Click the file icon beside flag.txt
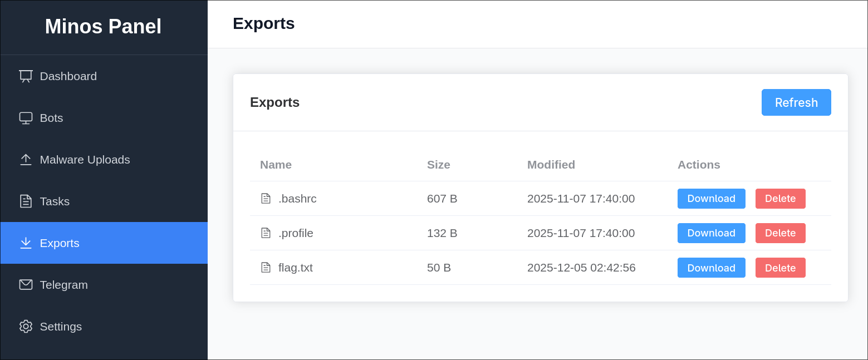 click(x=266, y=268)
